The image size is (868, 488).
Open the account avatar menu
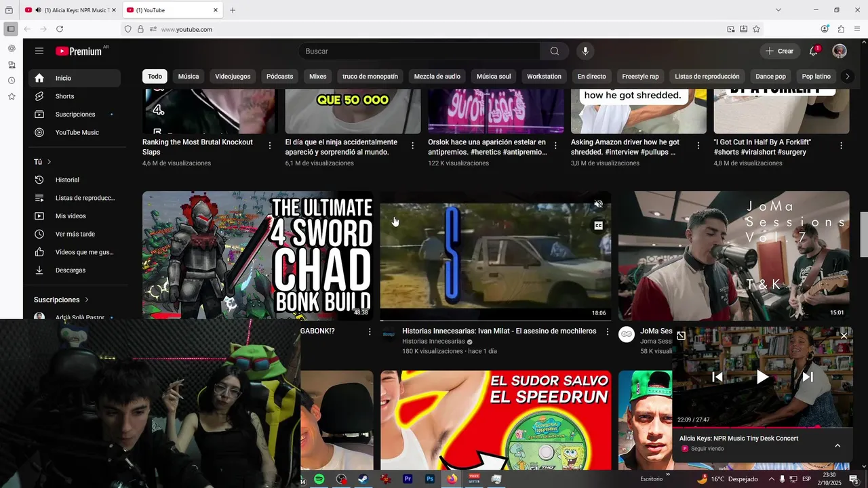840,51
